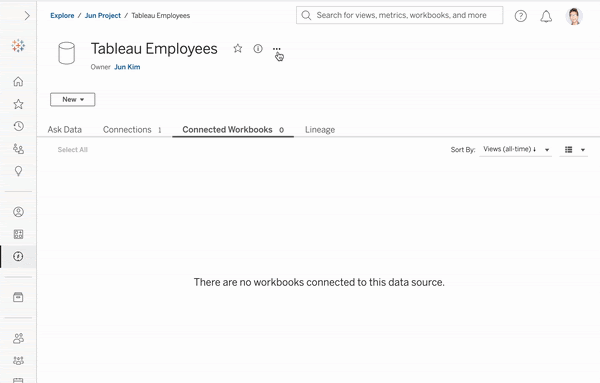Open the help question mark icon
The height and width of the screenshot is (383, 600).
click(x=520, y=16)
